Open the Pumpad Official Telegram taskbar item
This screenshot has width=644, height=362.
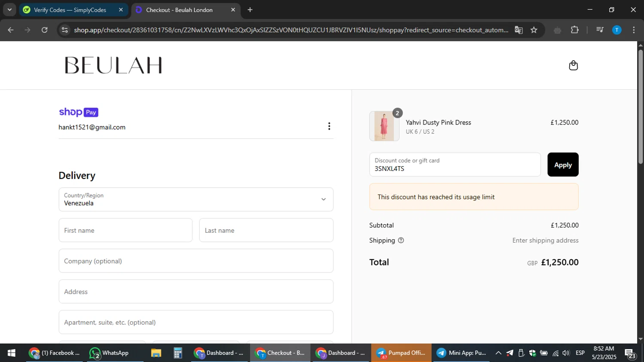pos(401,353)
